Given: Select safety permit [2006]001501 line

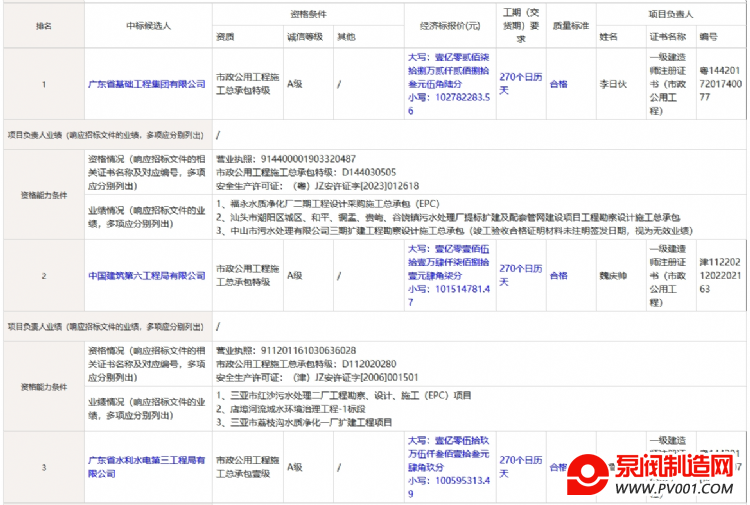Looking at the screenshot, I should (317, 378).
